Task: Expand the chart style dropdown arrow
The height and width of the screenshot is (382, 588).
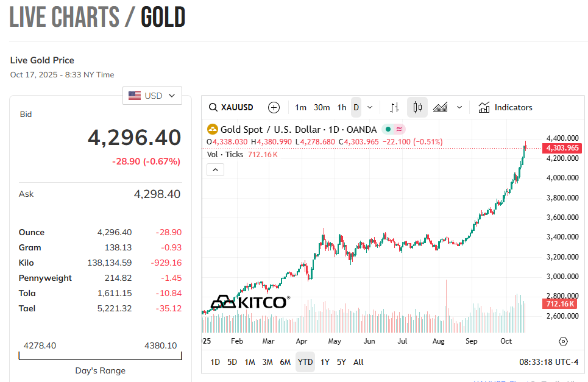Action: [459, 108]
